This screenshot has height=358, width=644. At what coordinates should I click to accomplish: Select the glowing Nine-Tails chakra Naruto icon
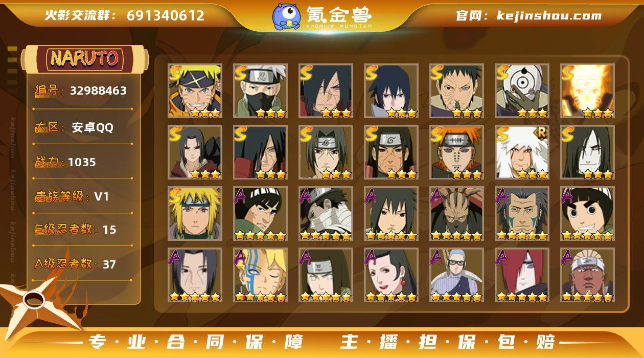pos(587,91)
